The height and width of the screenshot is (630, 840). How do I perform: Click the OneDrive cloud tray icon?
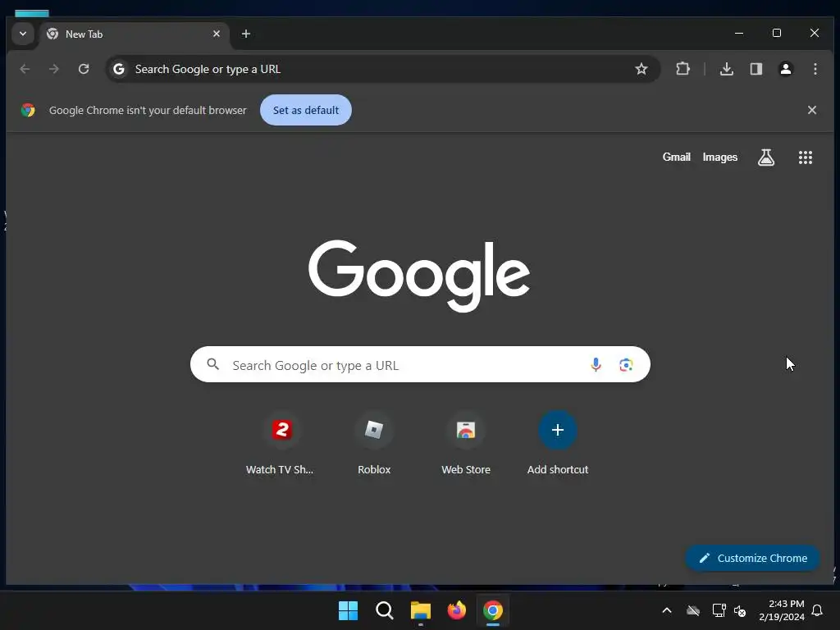693,610
